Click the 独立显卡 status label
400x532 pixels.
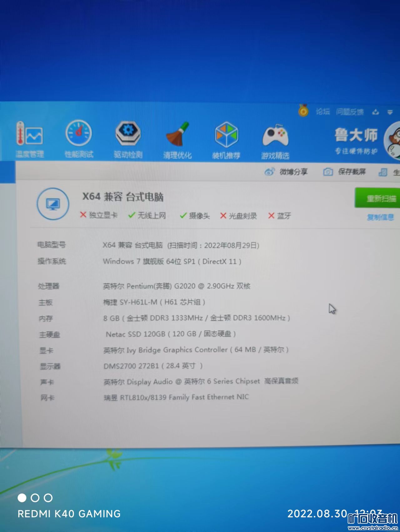tap(103, 215)
